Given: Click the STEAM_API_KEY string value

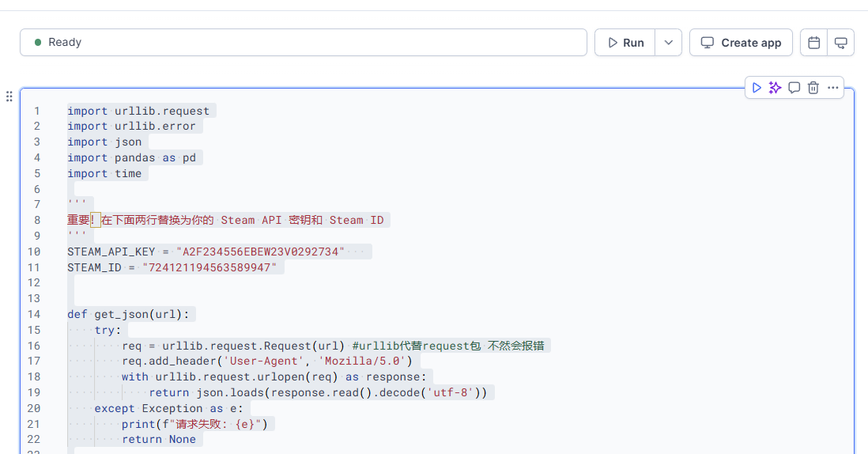Looking at the screenshot, I should [260, 252].
